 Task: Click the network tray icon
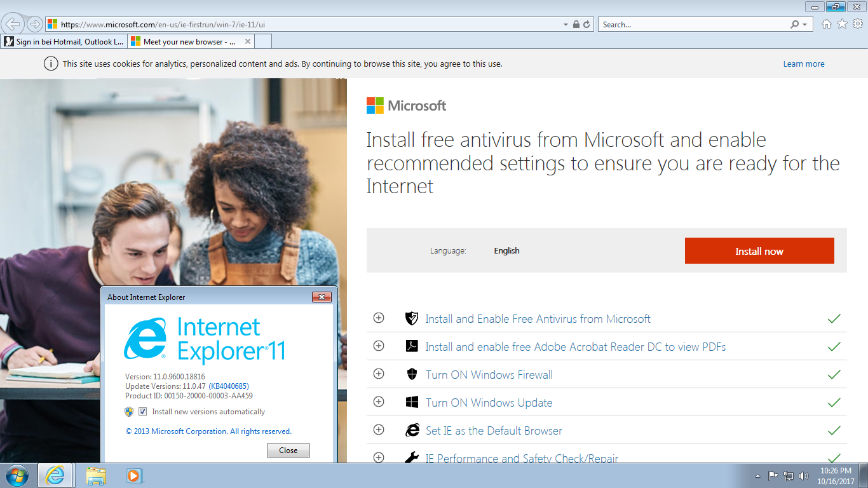point(789,475)
